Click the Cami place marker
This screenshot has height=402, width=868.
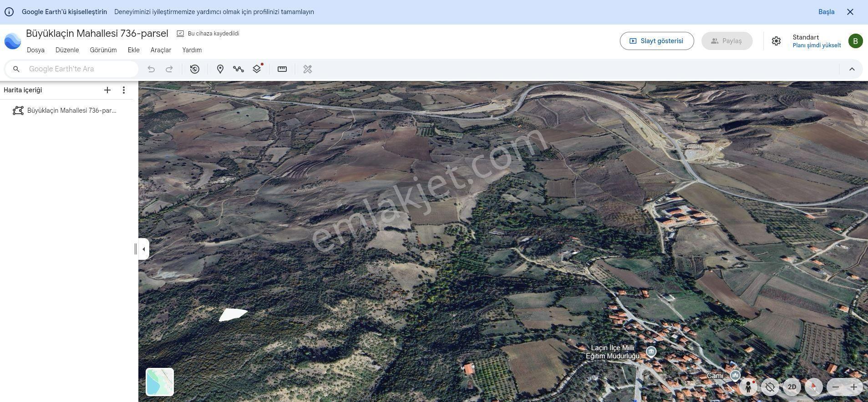click(x=735, y=375)
